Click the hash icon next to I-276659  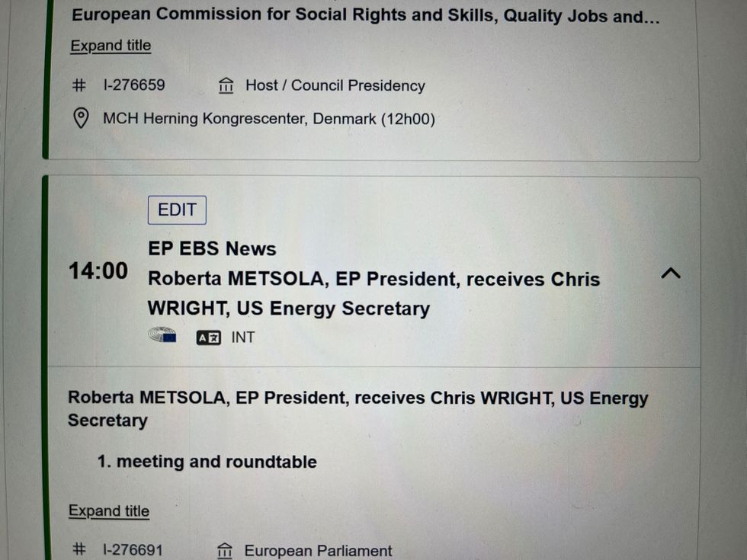click(79, 85)
